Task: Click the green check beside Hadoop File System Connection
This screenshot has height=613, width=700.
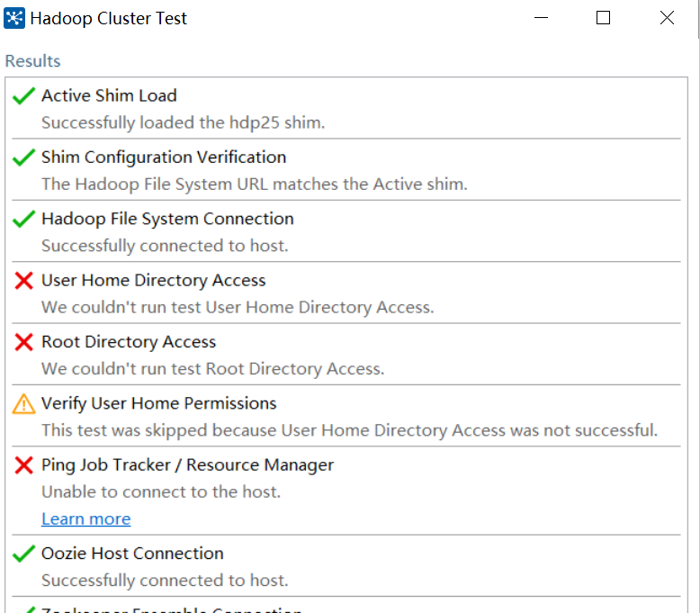Action: pyautogui.click(x=23, y=219)
